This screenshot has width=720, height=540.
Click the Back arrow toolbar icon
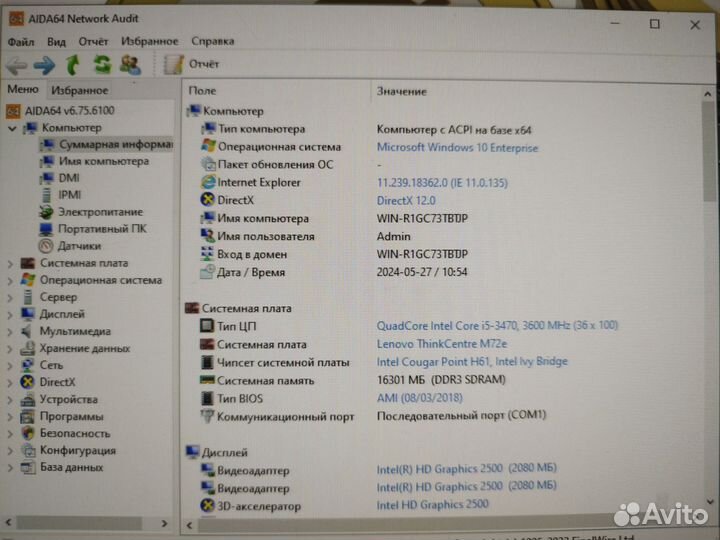pos(17,66)
